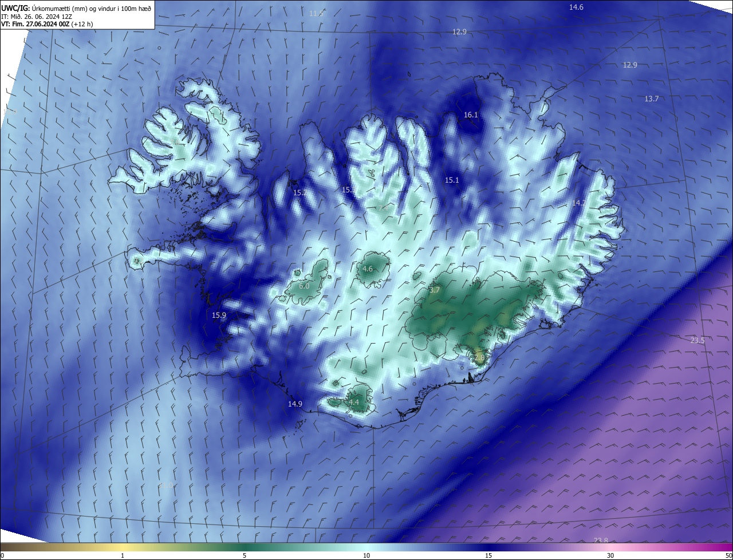
Task: Click the glacier value 6.0
Action: [x=304, y=286]
